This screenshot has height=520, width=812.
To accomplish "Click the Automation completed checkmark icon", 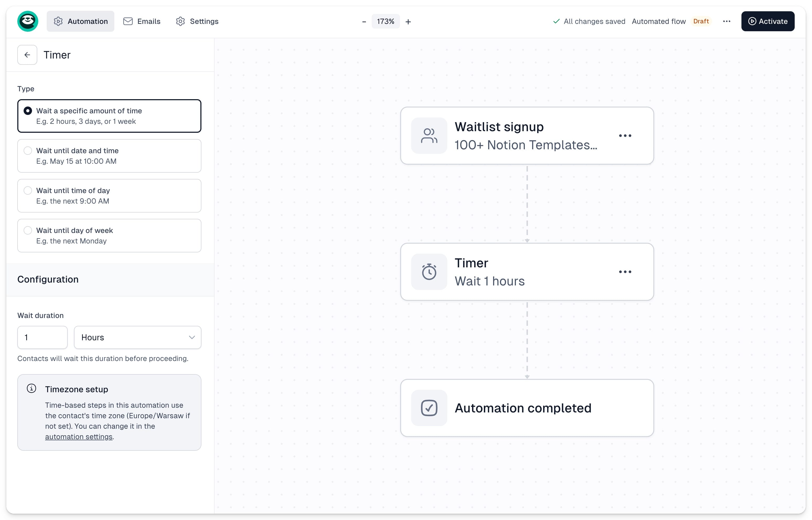I will click(x=429, y=408).
